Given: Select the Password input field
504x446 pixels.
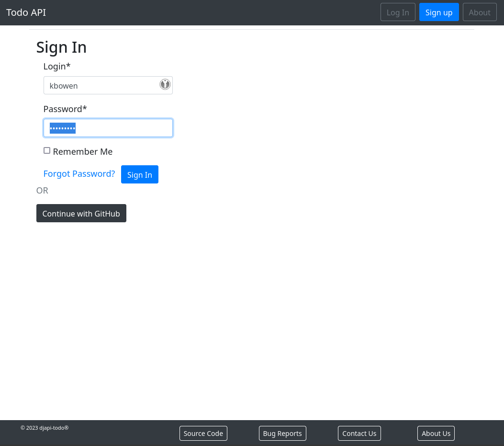Looking at the screenshot, I should (108, 128).
